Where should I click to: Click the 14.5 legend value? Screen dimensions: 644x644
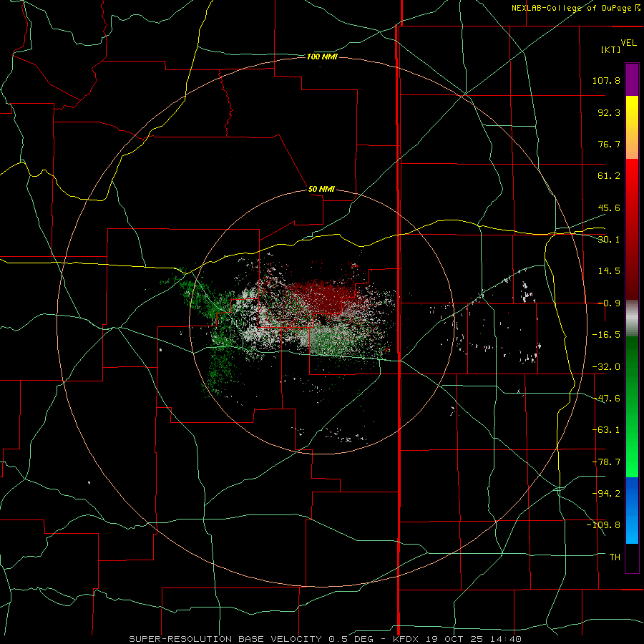pyautogui.click(x=609, y=271)
